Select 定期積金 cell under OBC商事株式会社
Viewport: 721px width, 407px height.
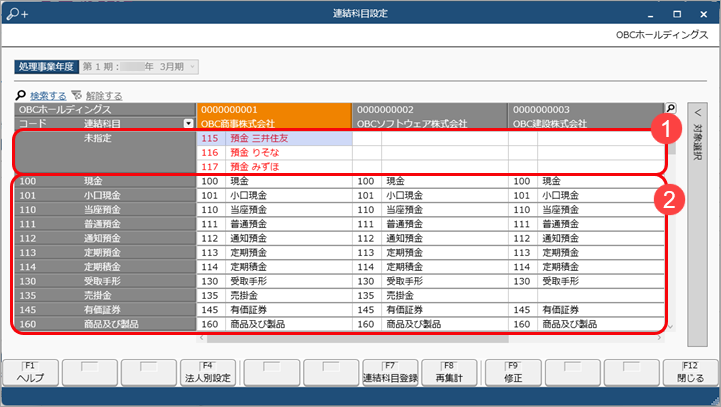289,267
